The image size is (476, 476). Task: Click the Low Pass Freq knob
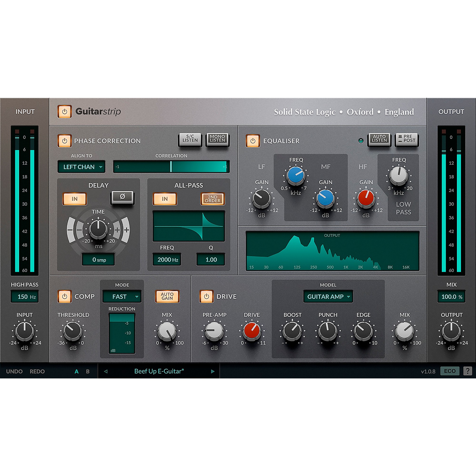[399, 176]
